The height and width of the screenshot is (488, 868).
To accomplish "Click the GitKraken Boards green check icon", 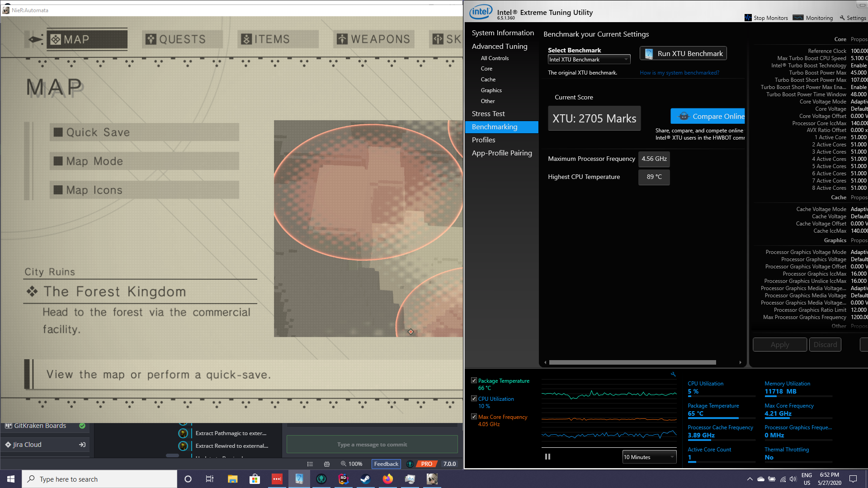I will click(x=82, y=426).
